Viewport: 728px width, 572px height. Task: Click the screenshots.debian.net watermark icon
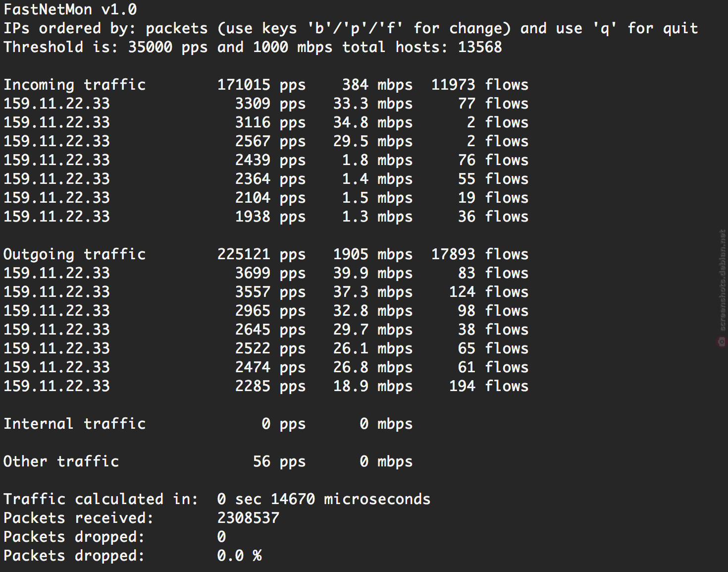pos(722,342)
